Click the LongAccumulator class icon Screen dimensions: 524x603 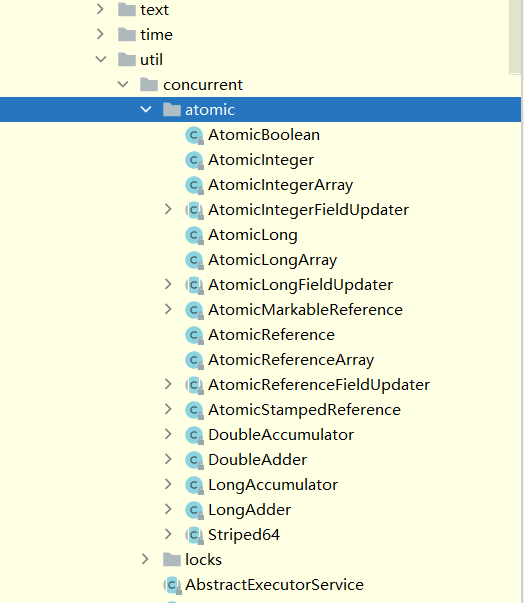click(x=194, y=485)
